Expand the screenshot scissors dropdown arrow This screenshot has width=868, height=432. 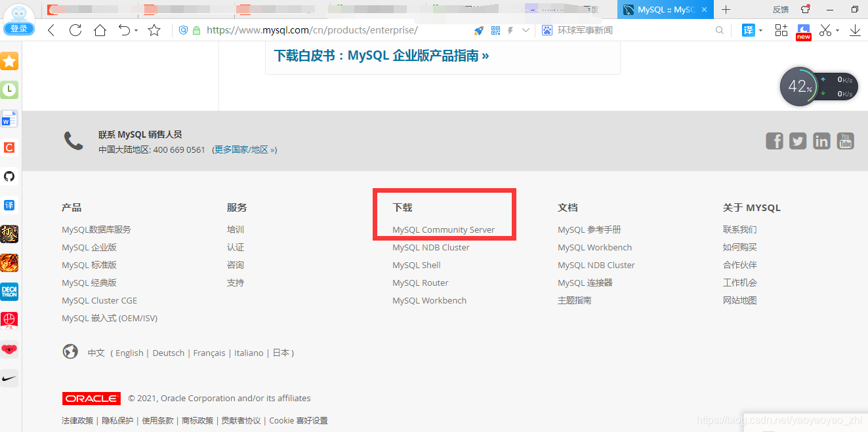click(837, 31)
